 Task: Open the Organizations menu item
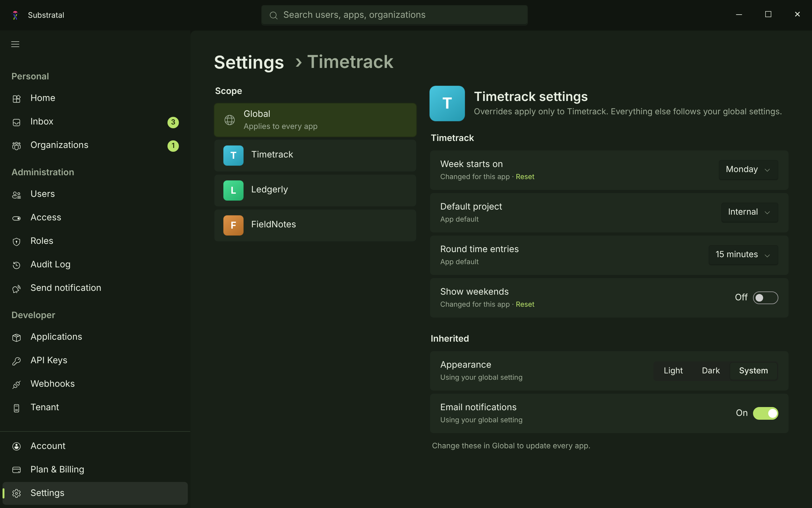95,145
